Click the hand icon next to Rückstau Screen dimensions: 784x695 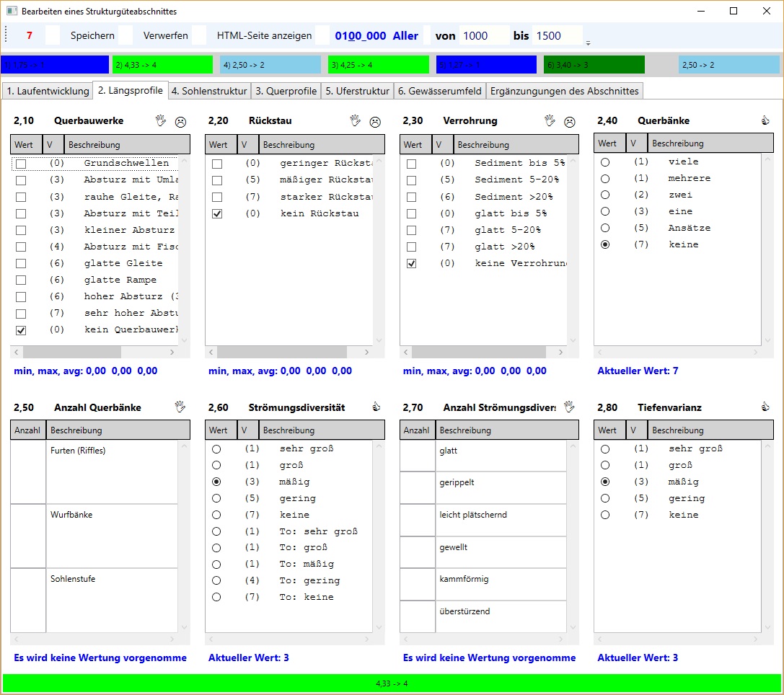point(355,121)
